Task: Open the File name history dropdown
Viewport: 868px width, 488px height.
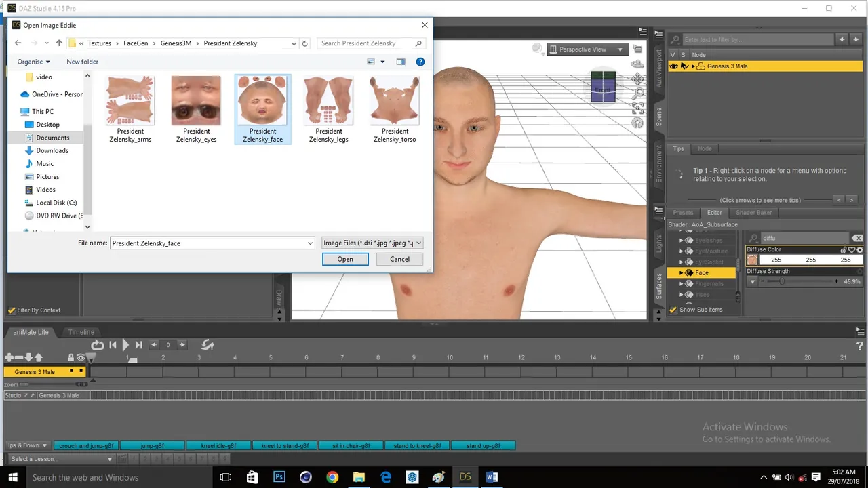Action: [x=311, y=243]
